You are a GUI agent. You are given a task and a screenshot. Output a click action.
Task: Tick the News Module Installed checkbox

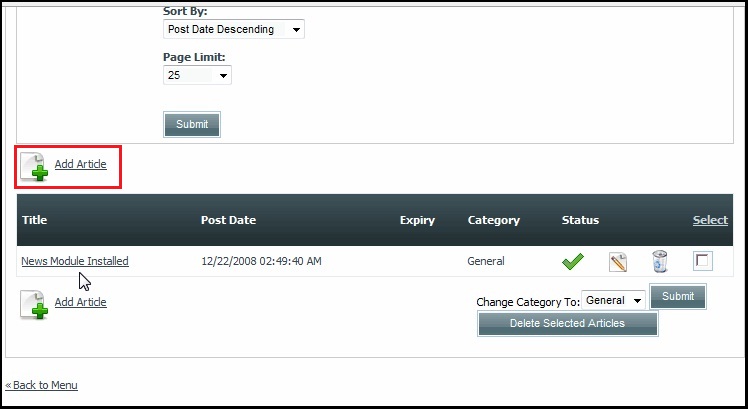tap(703, 261)
